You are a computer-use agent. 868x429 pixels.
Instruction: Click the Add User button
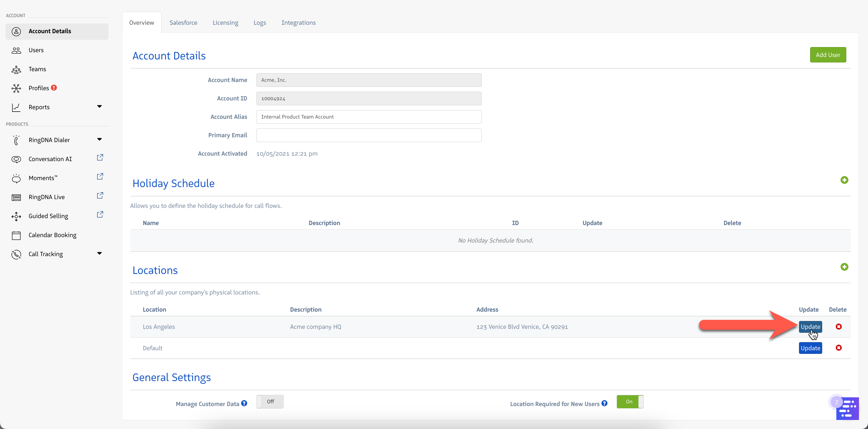click(828, 55)
